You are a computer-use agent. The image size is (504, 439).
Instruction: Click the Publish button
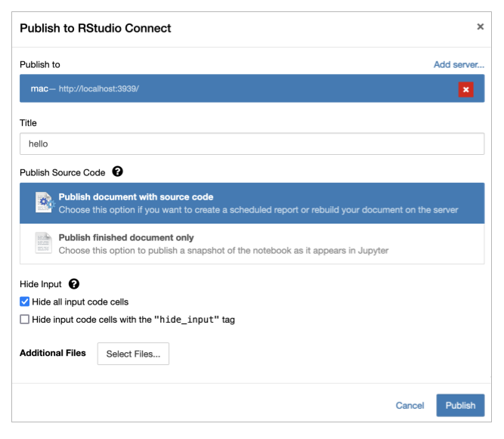(460, 405)
